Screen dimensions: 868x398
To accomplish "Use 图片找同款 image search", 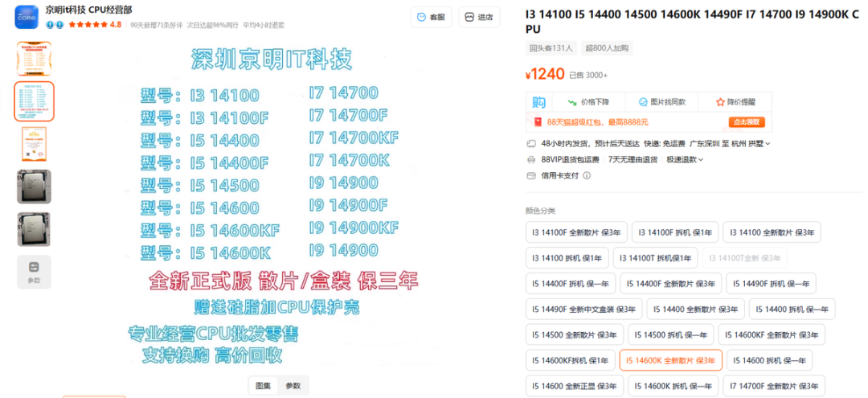I will click(661, 102).
